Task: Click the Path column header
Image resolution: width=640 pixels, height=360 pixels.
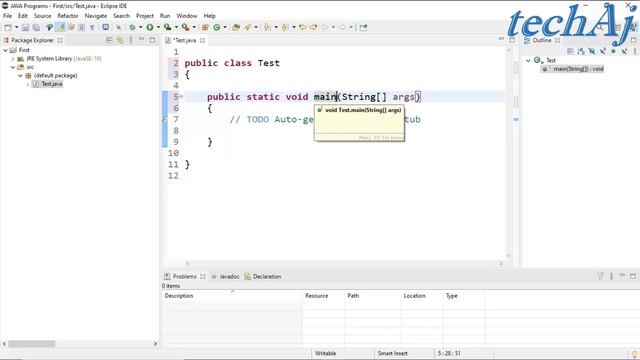Action: (x=373, y=296)
